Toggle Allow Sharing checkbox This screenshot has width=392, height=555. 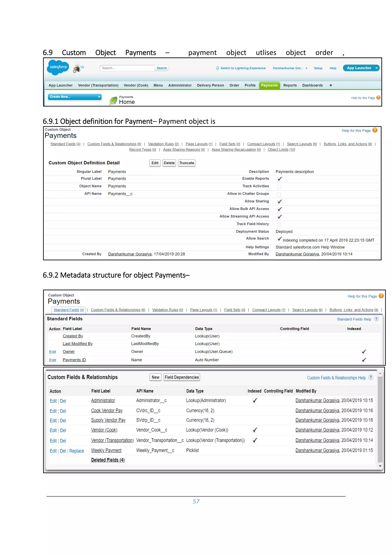(279, 202)
